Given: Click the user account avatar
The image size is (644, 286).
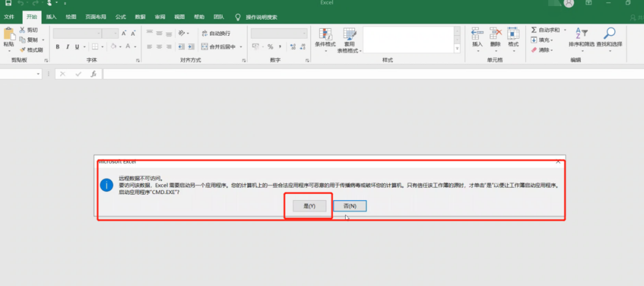Looking at the screenshot, I should [569, 4].
